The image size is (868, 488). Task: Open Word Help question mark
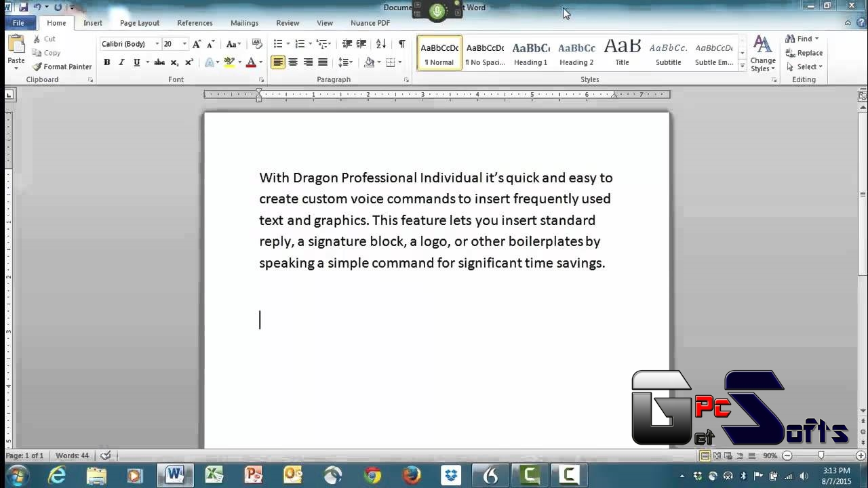point(860,22)
